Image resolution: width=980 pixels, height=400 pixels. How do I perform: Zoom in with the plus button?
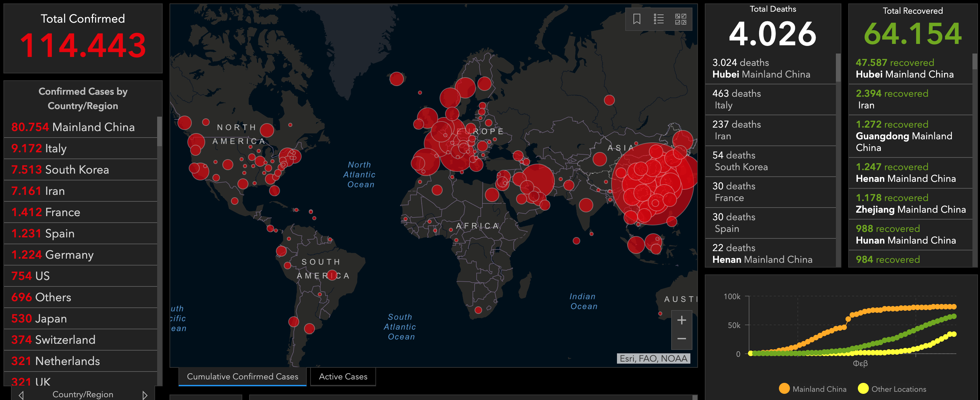681,320
